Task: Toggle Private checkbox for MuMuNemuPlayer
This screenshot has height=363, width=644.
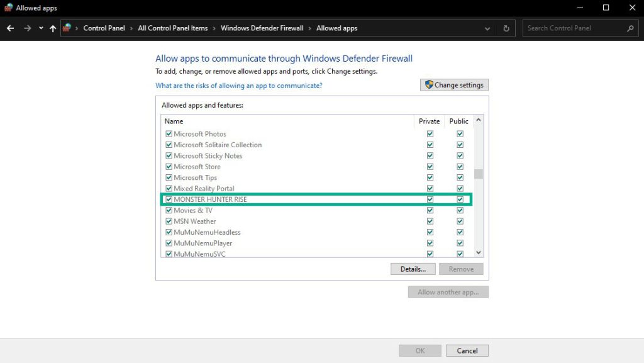Action: pos(430,243)
